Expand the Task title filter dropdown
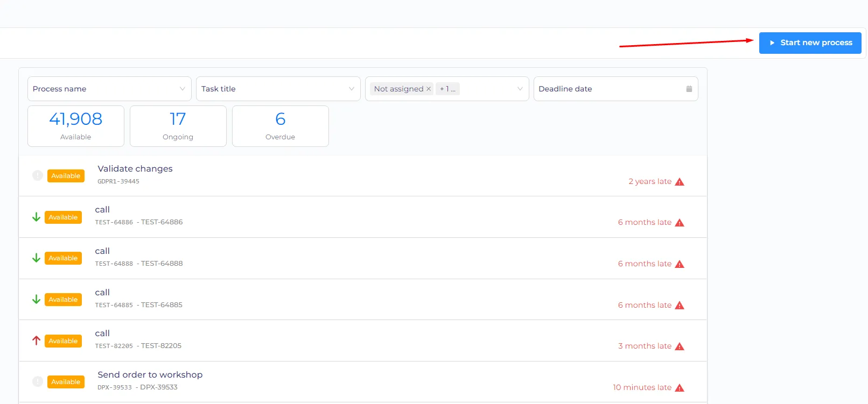This screenshot has width=868, height=404. [278, 89]
